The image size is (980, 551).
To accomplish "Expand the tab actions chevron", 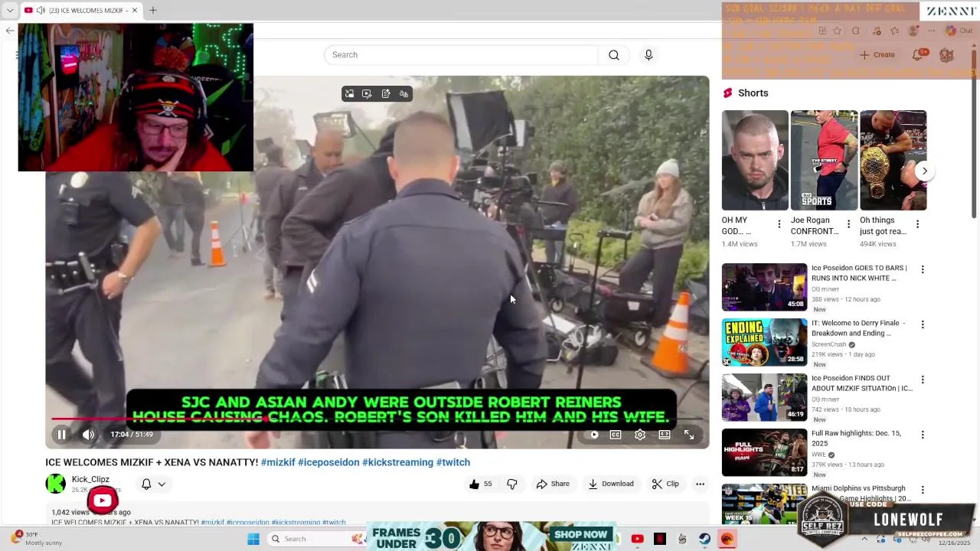I will click(10, 10).
